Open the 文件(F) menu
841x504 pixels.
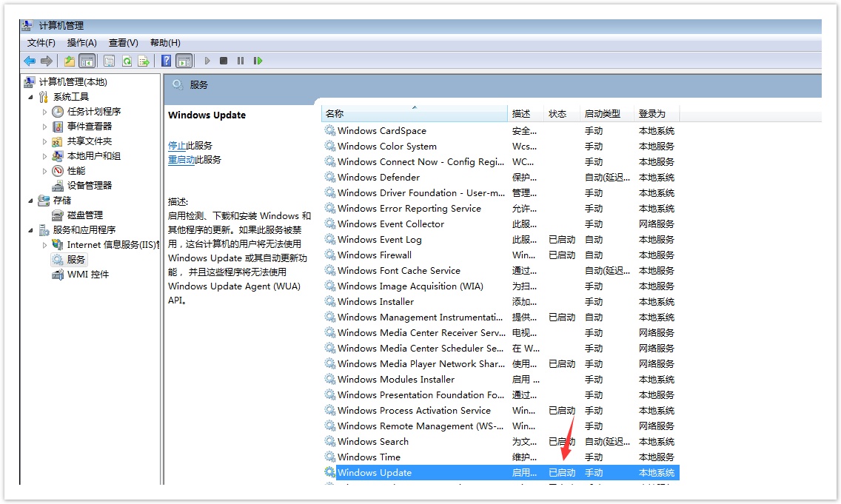click(x=41, y=43)
